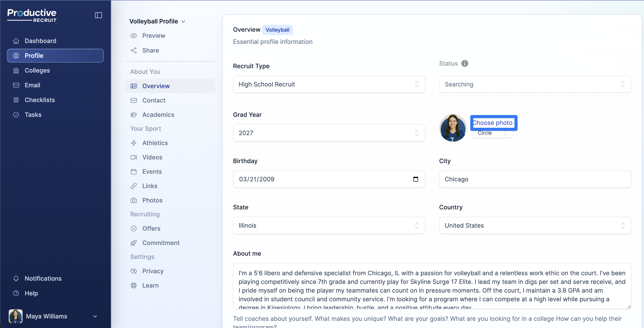The height and width of the screenshot is (328, 644).
Task: Click into the City input field
Action: pos(535,179)
